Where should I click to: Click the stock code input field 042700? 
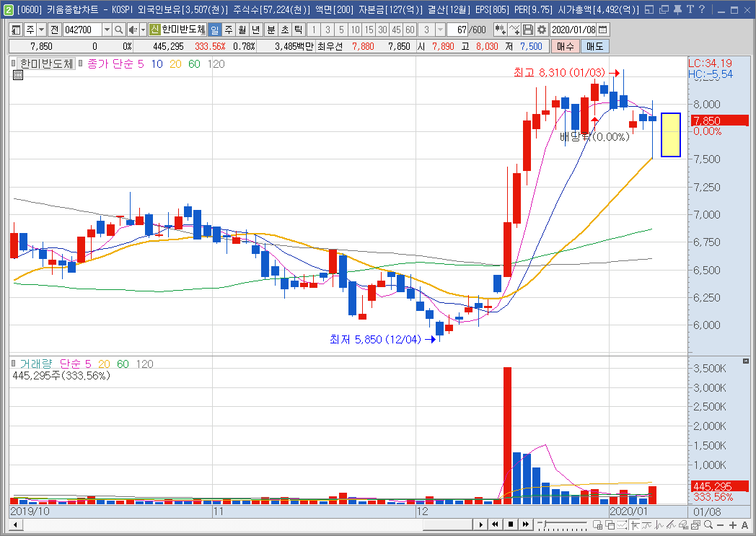tap(82, 30)
